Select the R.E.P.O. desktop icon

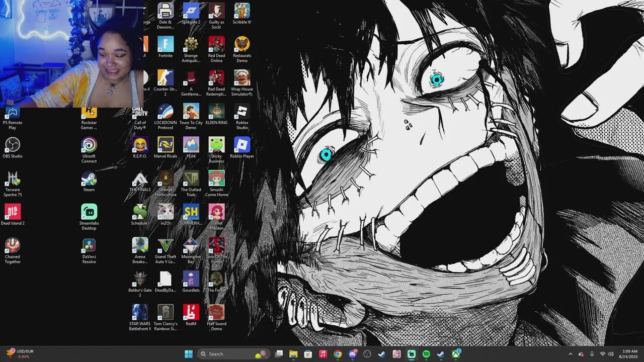coord(140,148)
